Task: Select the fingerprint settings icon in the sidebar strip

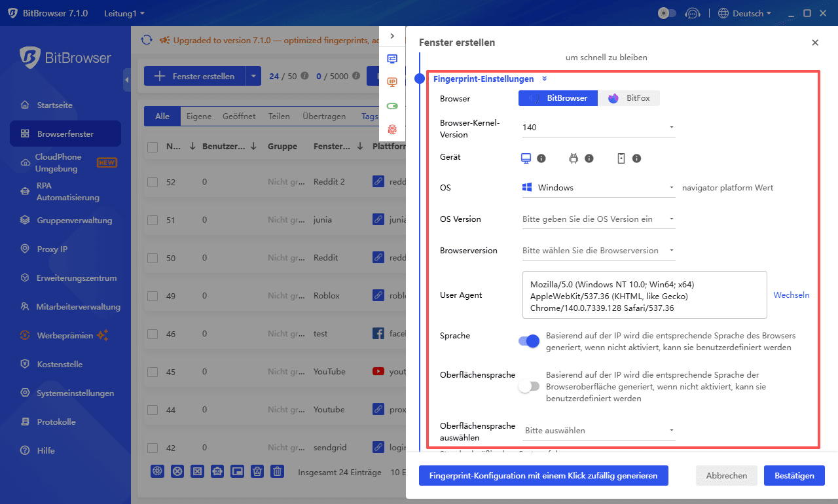Action: pyautogui.click(x=392, y=130)
